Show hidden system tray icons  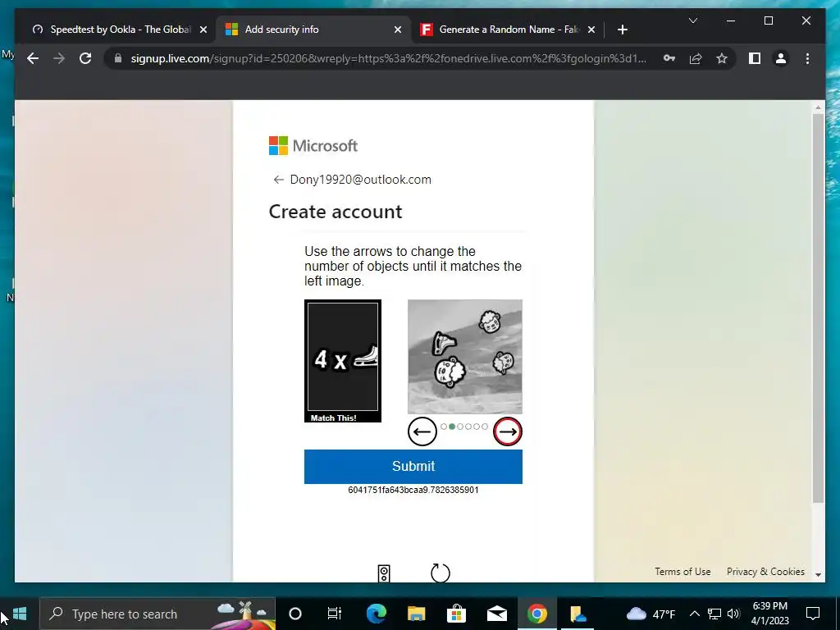pos(694,614)
